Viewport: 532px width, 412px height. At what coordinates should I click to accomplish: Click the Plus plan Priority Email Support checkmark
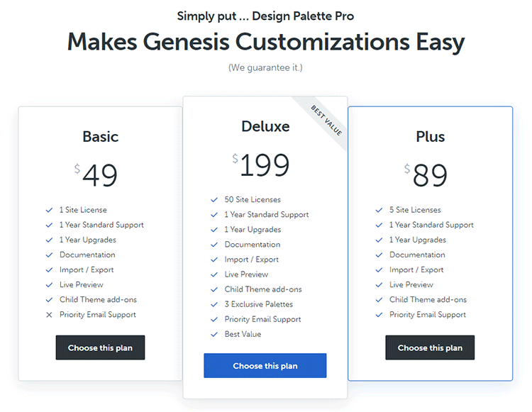[x=379, y=315]
